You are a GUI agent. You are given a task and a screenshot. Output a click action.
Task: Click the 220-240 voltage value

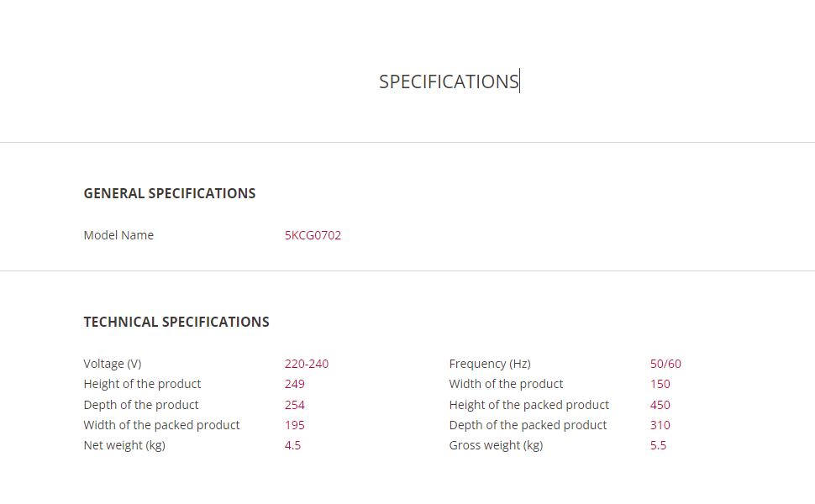[x=307, y=364]
